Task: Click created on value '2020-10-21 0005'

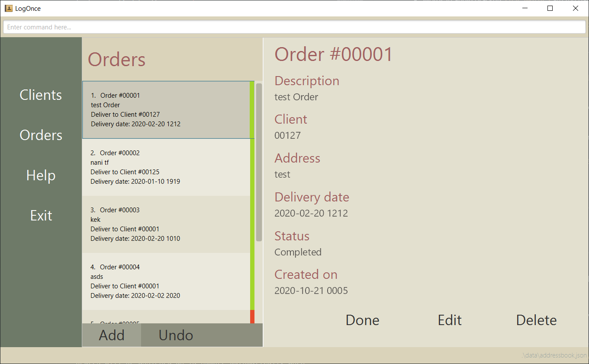Action: click(x=311, y=291)
